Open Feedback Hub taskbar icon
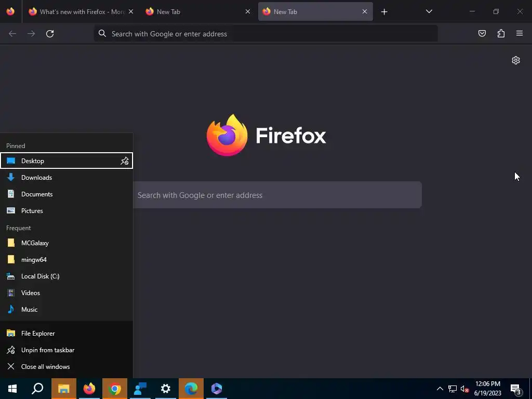The height and width of the screenshot is (399, 532). coord(140,389)
